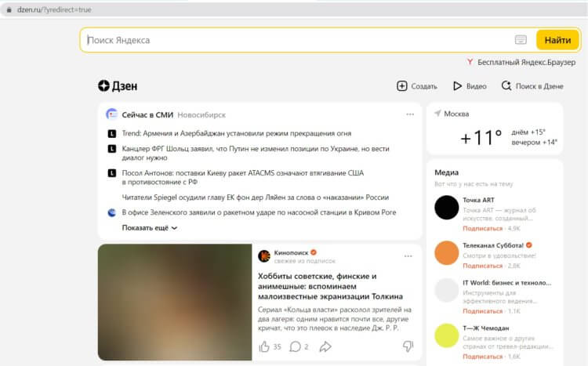Open the +11° weather forecast

pos(481,138)
